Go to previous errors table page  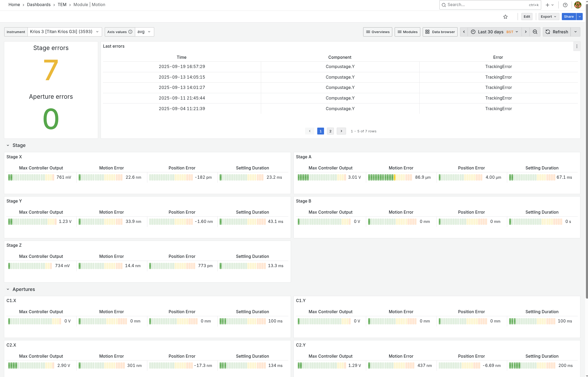pyautogui.click(x=310, y=131)
